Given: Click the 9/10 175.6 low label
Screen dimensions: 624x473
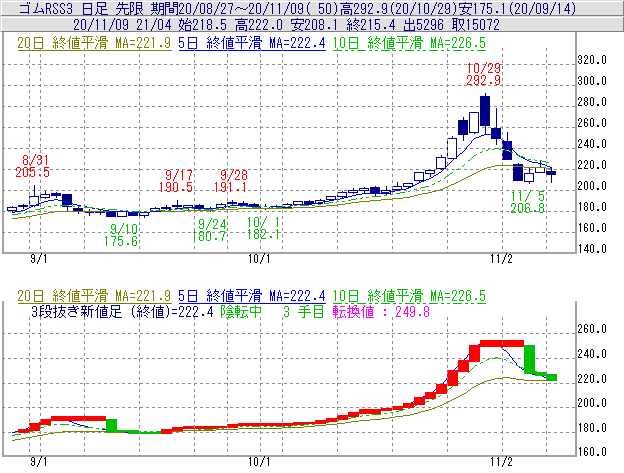Looking at the screenshot, I should [x=121, y=235].
